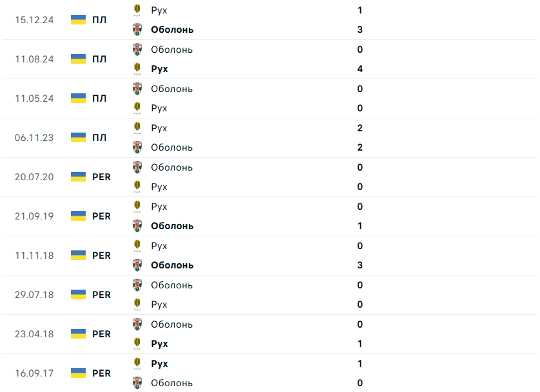Click Оболонь's score of 3 on 15.12.24
Image resolution: width=540 pixels, height=392 pixels.
pyautogui.click(x=360, y=30)
